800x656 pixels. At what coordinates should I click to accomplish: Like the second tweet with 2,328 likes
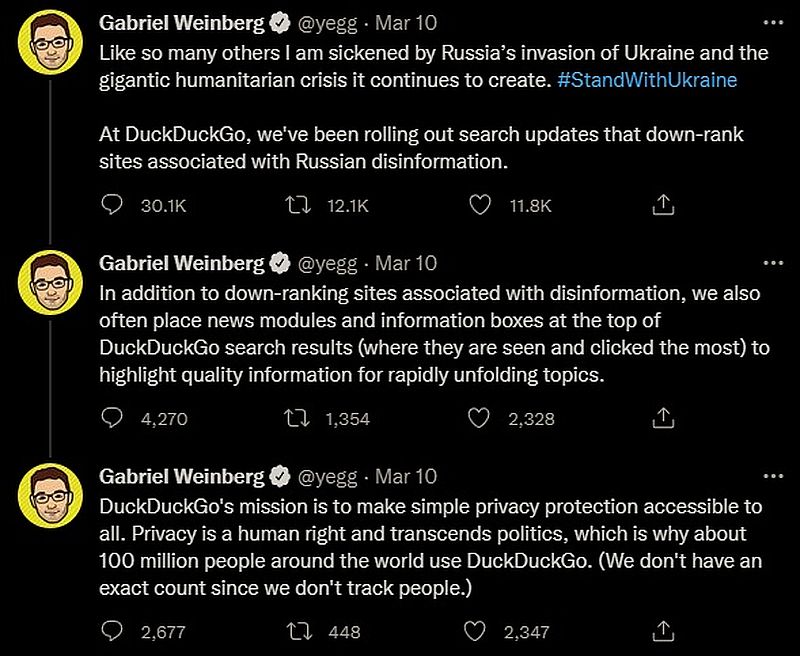pos(480,419)
